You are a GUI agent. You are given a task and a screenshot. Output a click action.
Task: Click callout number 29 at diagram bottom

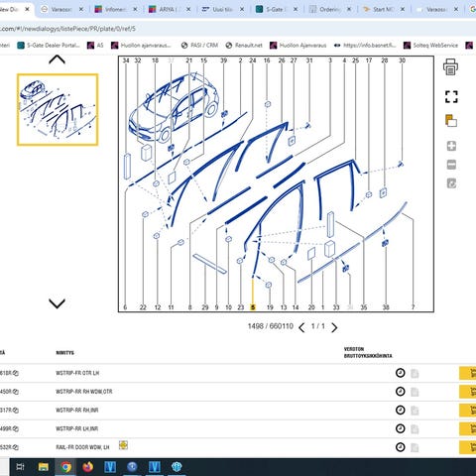[x=205, y=307]
